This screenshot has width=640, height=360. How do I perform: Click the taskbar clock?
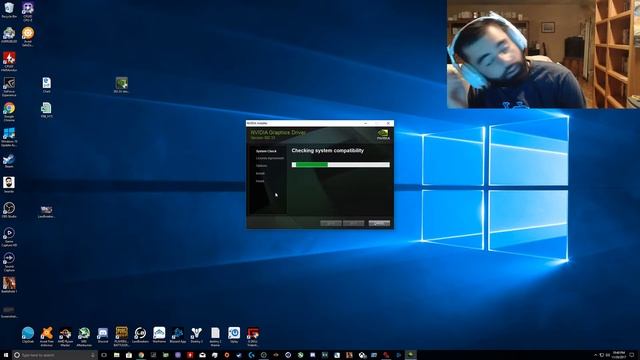coord(619,355)
